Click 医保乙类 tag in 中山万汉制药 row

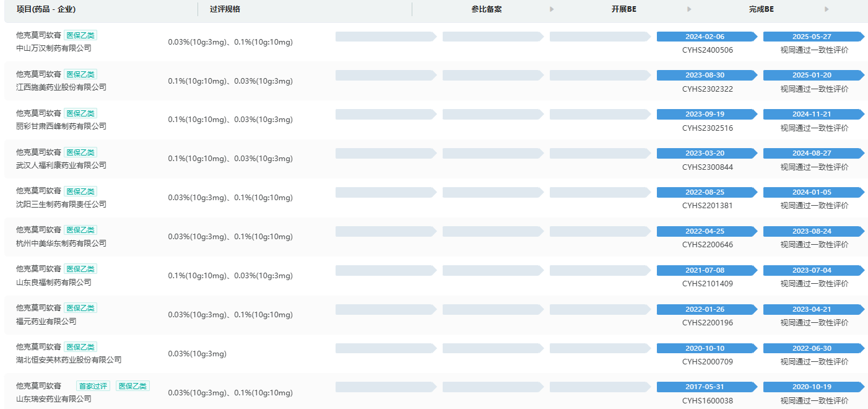pos(80,35)
